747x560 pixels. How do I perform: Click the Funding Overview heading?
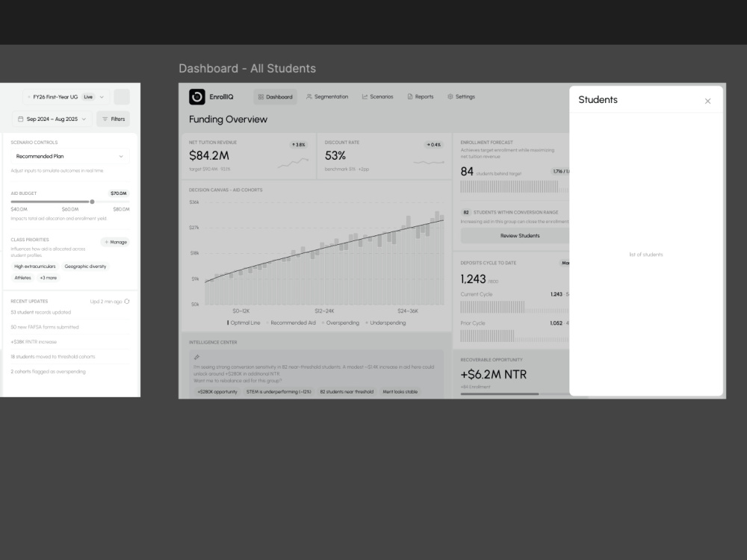pos(228,119)
